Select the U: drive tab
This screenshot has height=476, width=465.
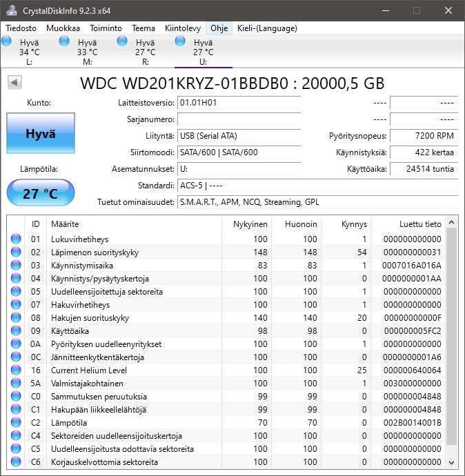point(203,52)
